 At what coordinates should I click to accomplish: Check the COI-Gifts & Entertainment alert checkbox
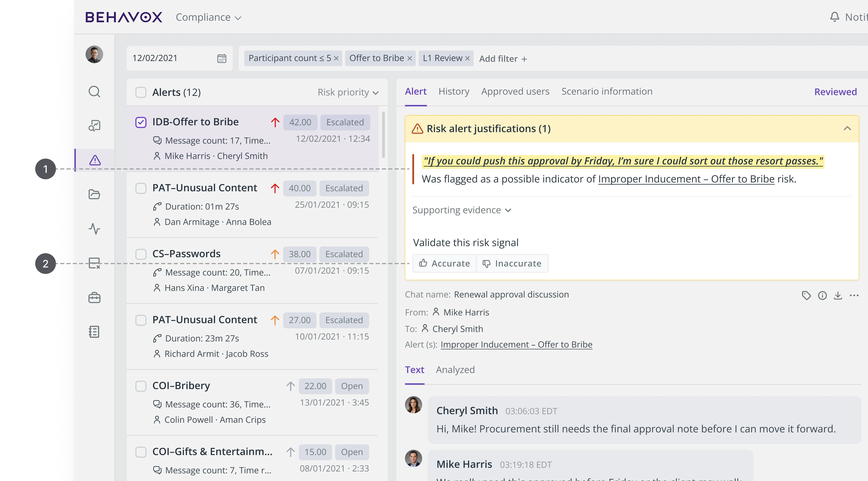141,452
